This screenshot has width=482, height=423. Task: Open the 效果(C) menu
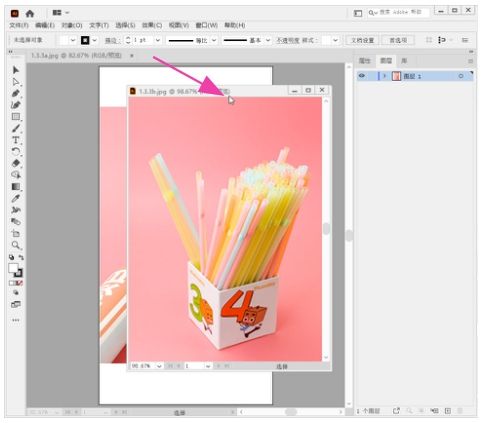[152, 25]
